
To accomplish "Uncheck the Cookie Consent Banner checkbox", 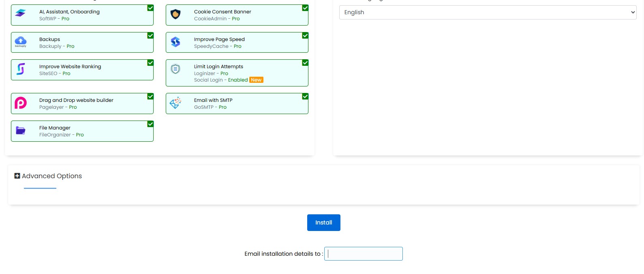I will tap(305, 8).
